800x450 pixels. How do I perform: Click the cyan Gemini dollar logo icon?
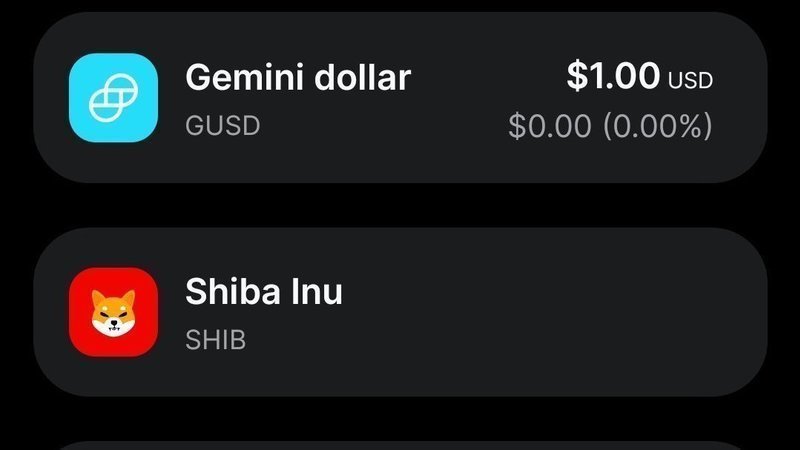pos(113,97)
